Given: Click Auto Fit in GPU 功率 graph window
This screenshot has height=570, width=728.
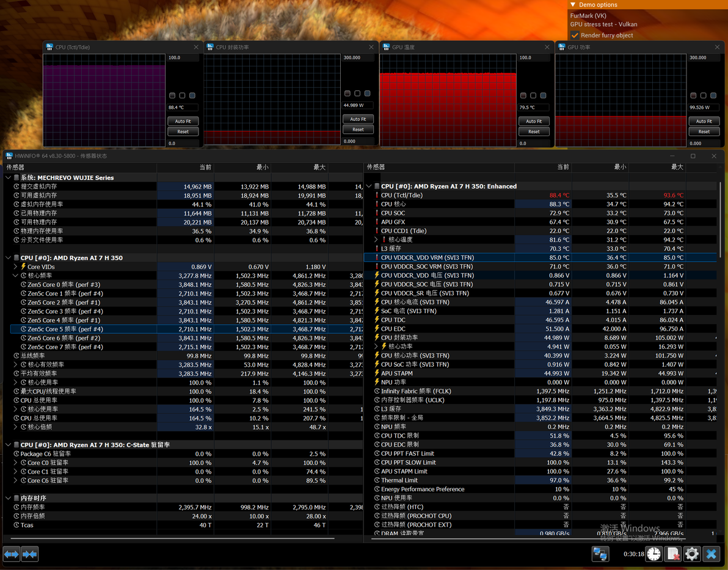Looking at the screenshot, I should coord(704,121).
